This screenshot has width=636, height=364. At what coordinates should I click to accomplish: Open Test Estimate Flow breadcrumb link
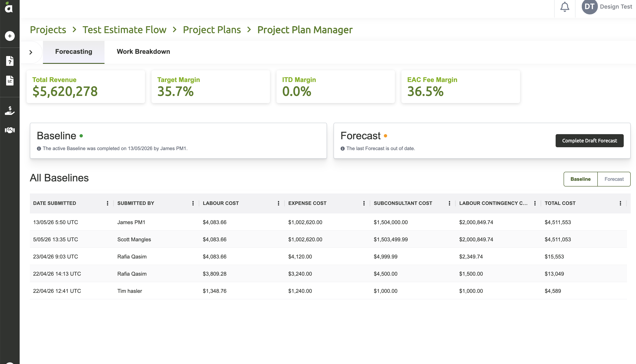124,30
